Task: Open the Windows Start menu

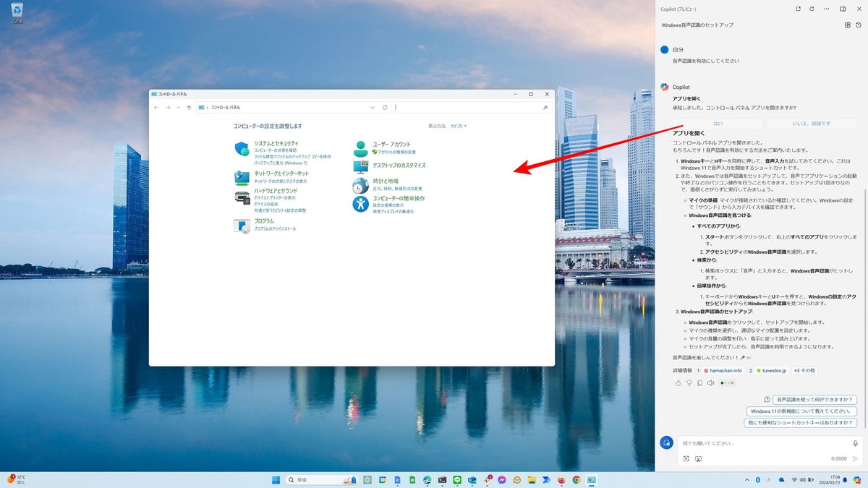Action: coord(276,479)
